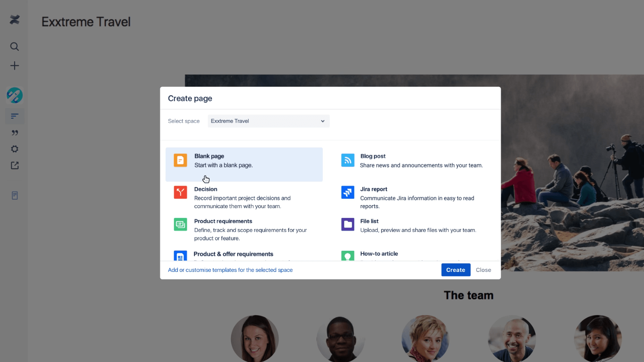The width and height of the screenshot is (644, 362).
Task: Open Add or customise templates link
Action: (x=230, y=270)
